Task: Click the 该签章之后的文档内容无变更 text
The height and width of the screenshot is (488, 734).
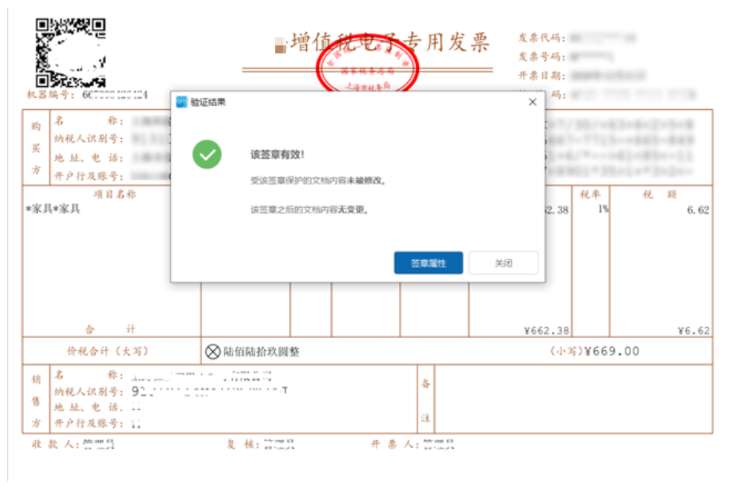Action: (309, 210)
